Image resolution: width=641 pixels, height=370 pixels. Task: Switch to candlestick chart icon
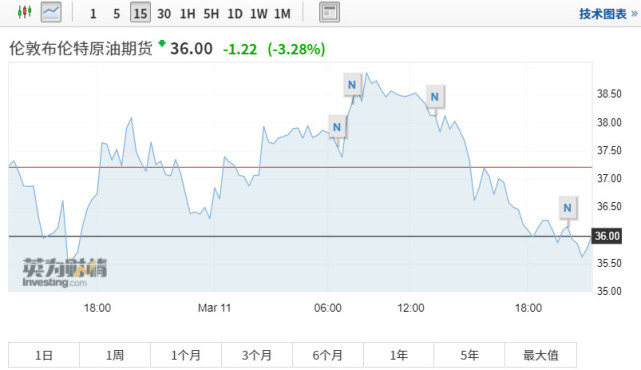point(25,12)
